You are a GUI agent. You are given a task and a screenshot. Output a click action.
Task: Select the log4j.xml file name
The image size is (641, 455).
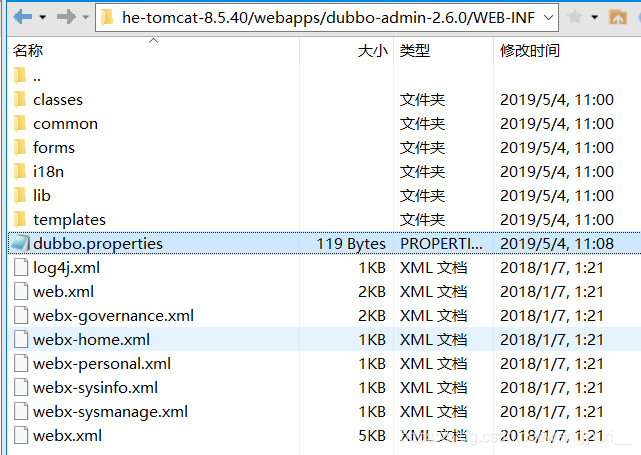67,268
